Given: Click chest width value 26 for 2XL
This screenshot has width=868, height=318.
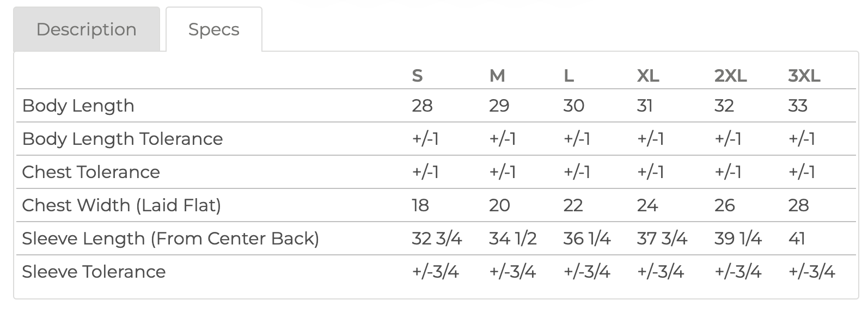Looking at the screenshot, I should tap(724, 205).
